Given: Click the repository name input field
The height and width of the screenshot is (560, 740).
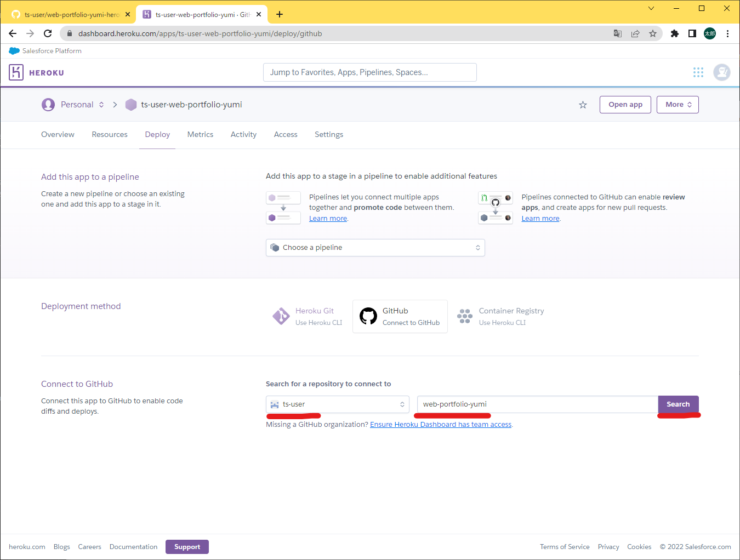Looking at the screenshot, I should tap(537, 404).
